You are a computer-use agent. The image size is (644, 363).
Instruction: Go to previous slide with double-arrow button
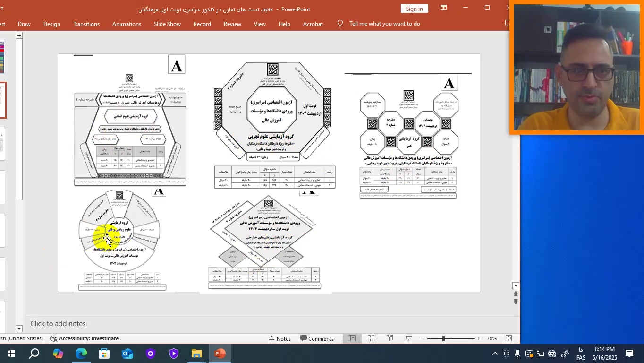[x=516, y=294]
